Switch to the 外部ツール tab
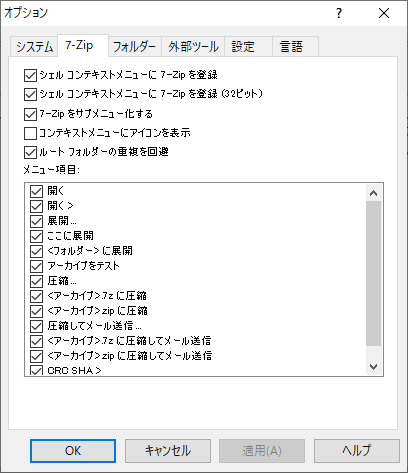The image size is (408, 473). [x=193, y=47]
